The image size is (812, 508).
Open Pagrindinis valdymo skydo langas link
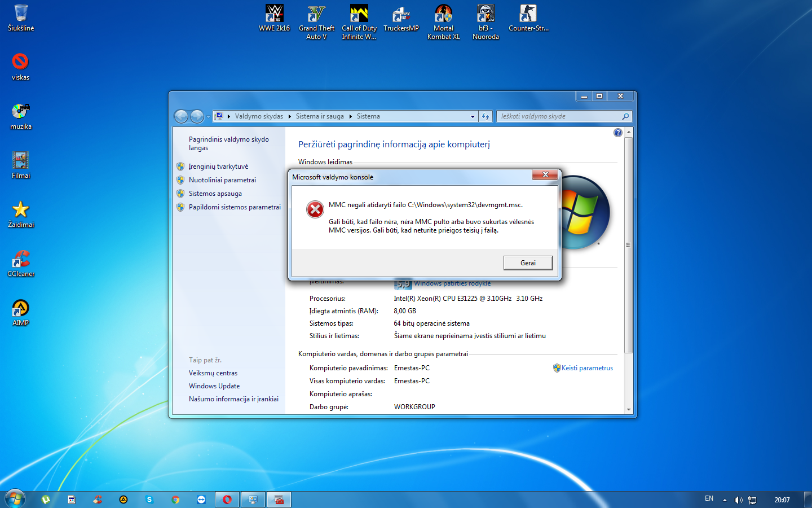point(229,143)
